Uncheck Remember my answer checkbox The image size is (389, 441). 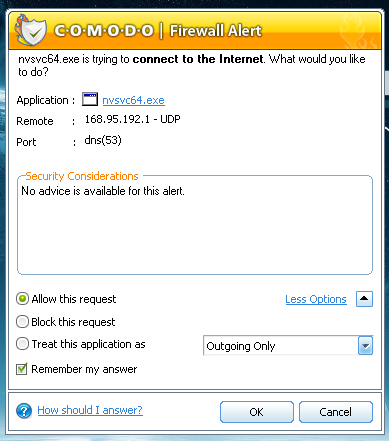[22, 369]
